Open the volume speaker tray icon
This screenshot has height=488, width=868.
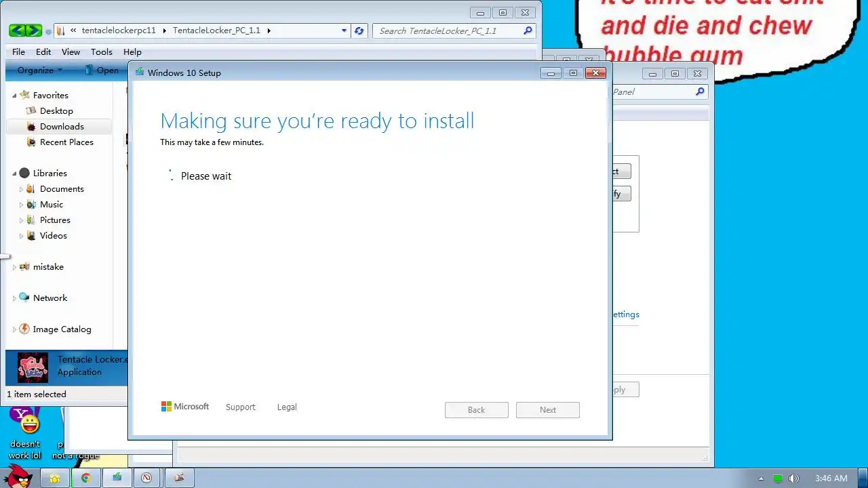point(794,479)
